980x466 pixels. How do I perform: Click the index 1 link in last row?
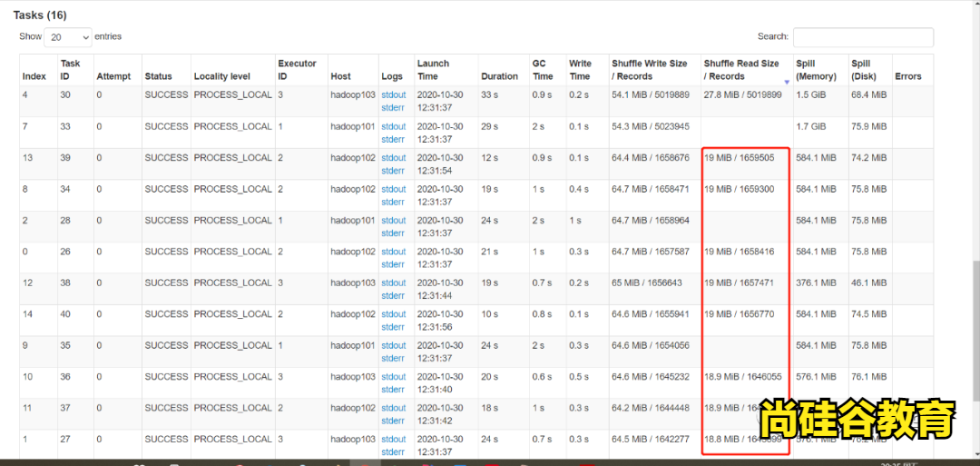pyautogui.click(x=24, y=440)
